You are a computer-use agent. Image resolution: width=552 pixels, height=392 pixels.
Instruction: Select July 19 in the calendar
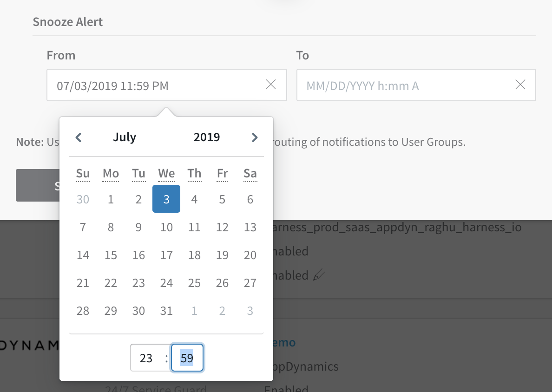pos(222,255)
